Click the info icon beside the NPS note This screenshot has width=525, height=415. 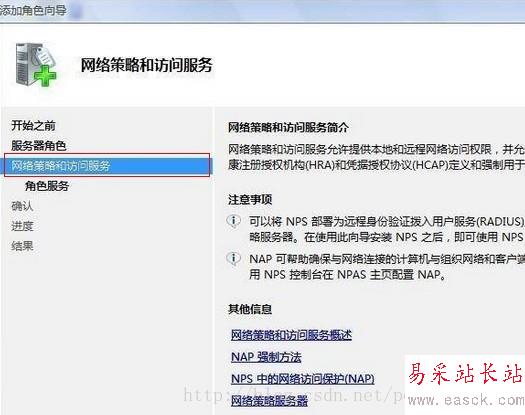click(x=233, y=221)
